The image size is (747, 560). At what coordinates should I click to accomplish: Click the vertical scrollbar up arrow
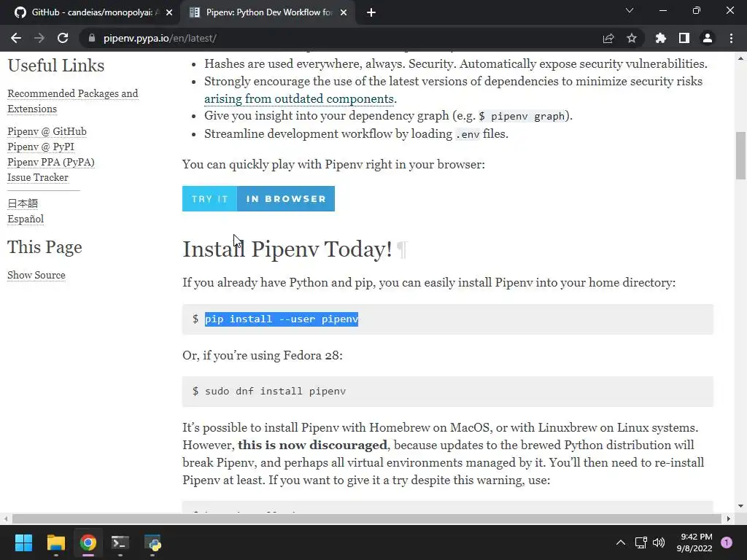click(x=740, y=58)
